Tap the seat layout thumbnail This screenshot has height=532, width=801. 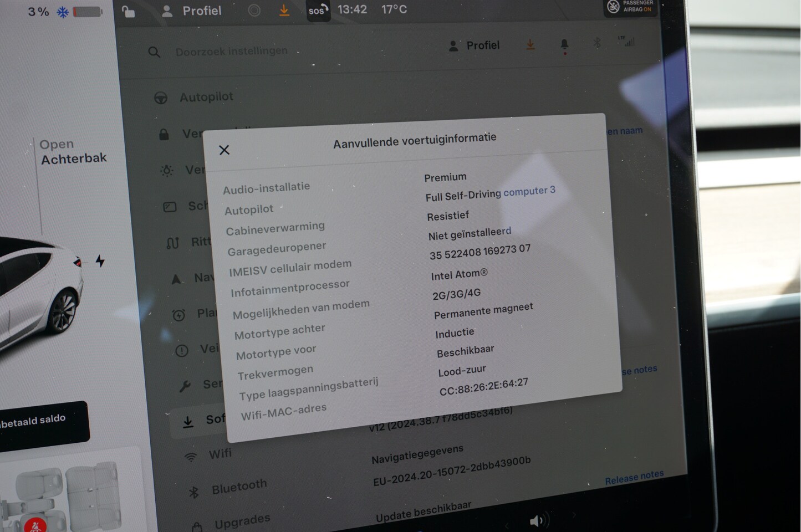[61, 496]
